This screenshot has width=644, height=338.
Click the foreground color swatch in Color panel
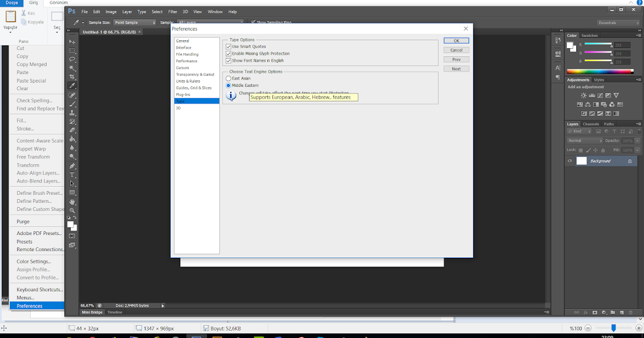570,46
